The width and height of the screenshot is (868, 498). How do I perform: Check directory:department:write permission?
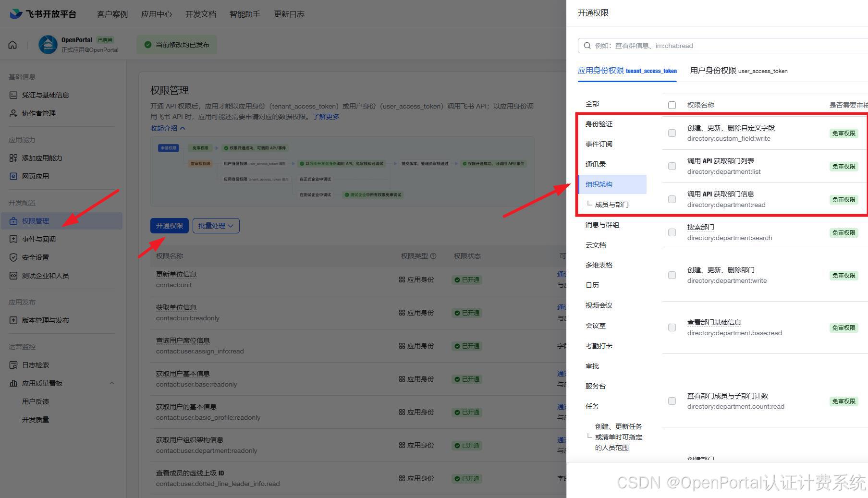[672, 275]
